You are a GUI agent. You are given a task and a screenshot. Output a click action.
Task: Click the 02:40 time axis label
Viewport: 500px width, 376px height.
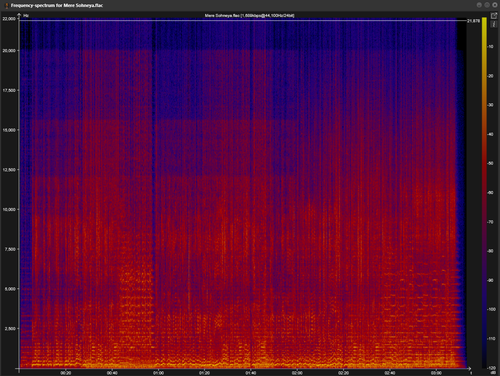pyautogui.click(x=390, y=373)
